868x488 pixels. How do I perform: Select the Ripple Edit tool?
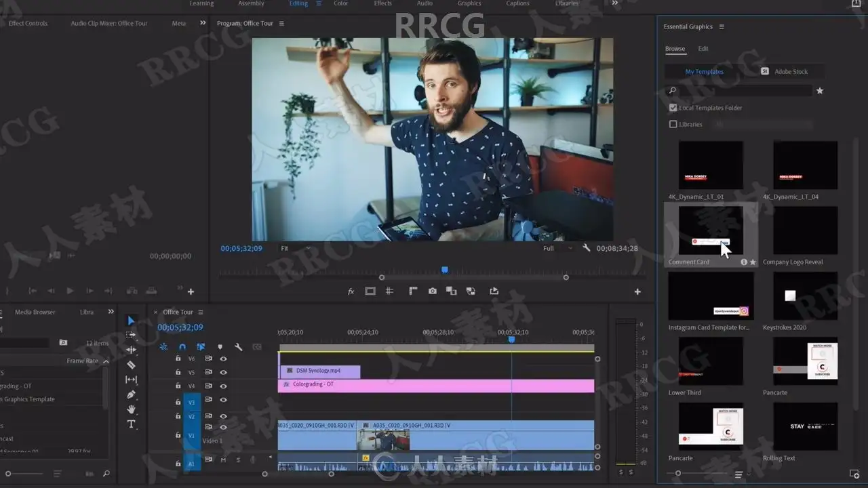tap(131, 350)
